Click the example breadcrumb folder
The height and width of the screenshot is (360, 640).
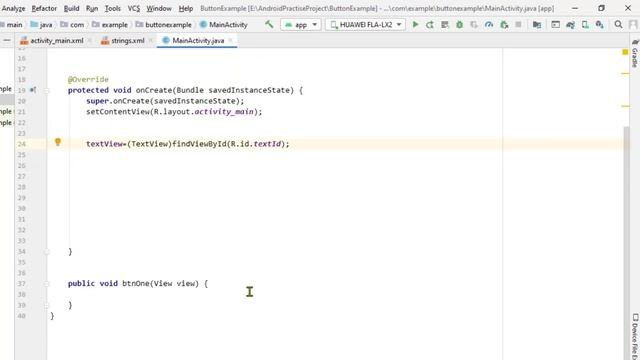click(110, 25)
